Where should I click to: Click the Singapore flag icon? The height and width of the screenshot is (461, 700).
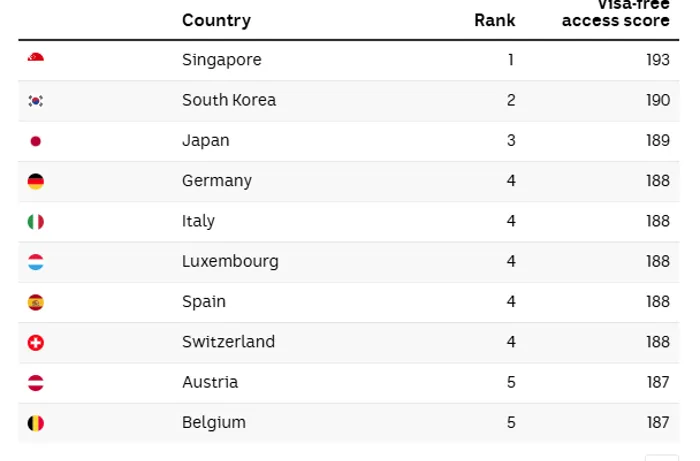[36, 60]
